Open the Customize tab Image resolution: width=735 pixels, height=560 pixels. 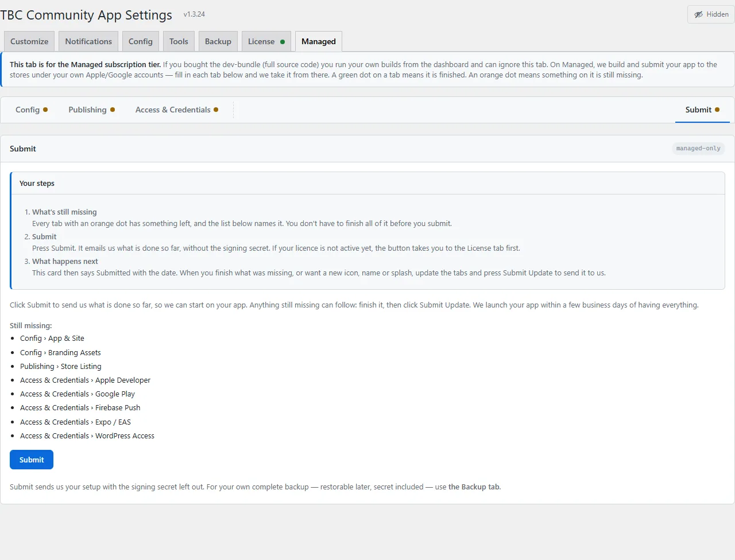29,41
